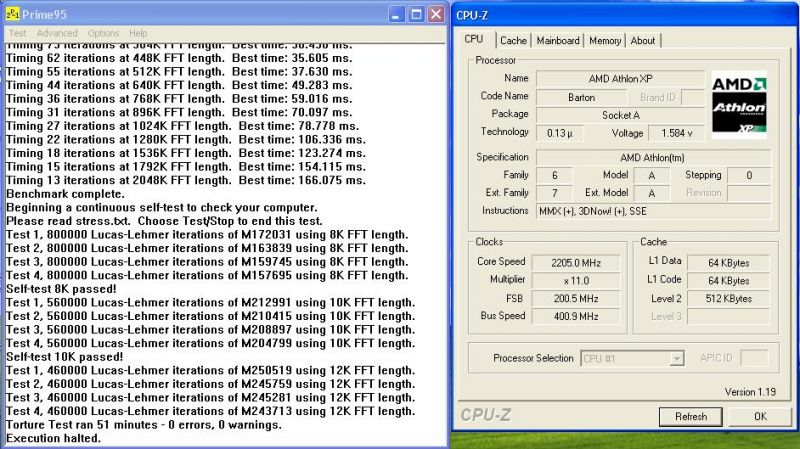The height and width of the screenshot is (449, 800).
Task: Click the CPU-Z window title bar
Action: pos(624,15)
